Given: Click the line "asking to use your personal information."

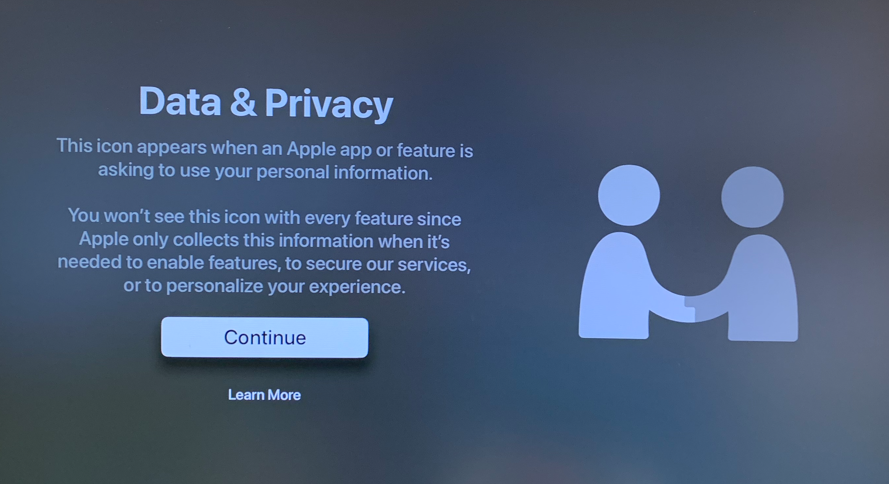Looking at the screenshot, I should coord(265,172).
